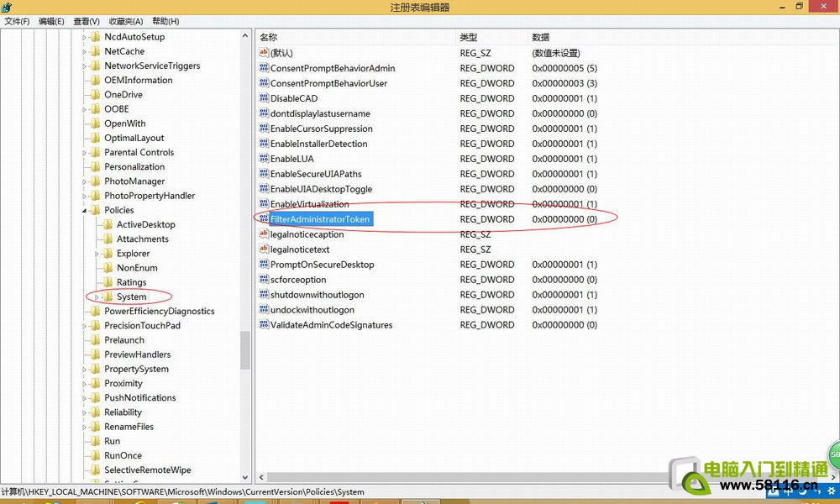Select the PowerEfficiencyDiagnostics key
The height and width of the screenshot is (504, 840).
pos(159,311)
